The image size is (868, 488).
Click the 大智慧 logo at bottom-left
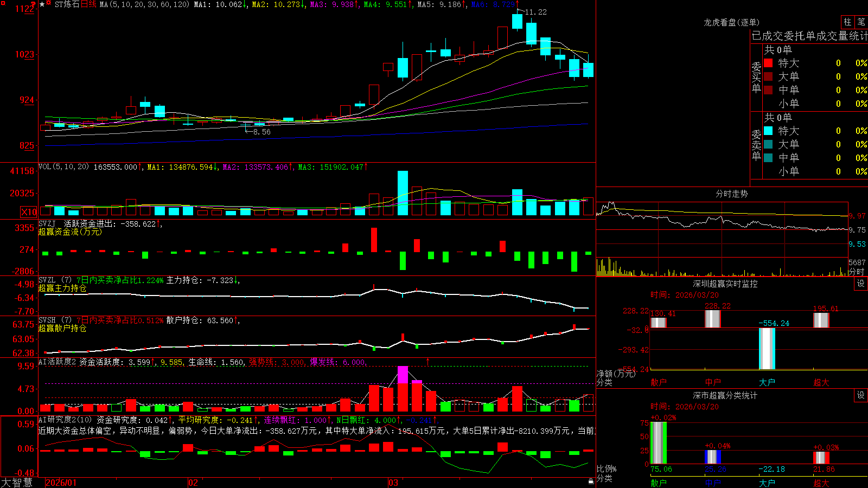[17, 483]
